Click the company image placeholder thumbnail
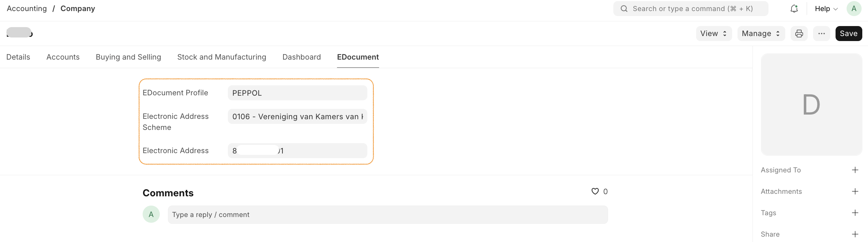 (811, 105)
